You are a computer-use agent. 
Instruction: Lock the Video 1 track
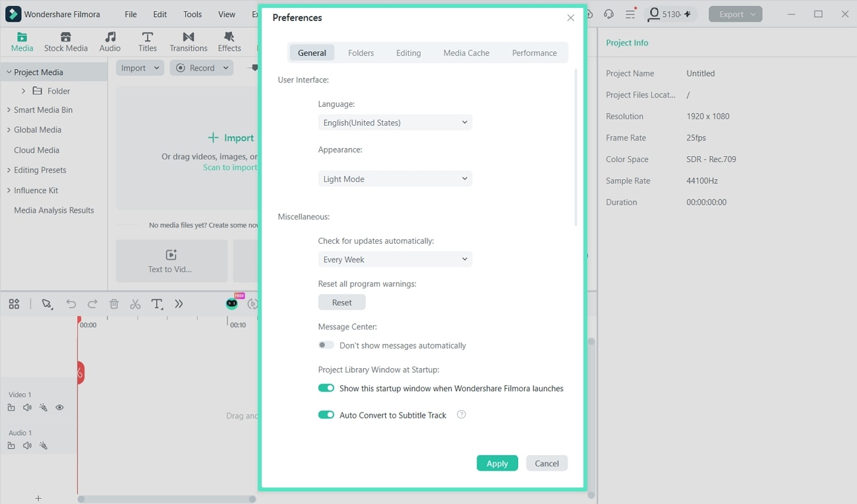pyautogui.click(x=11, y=408)
